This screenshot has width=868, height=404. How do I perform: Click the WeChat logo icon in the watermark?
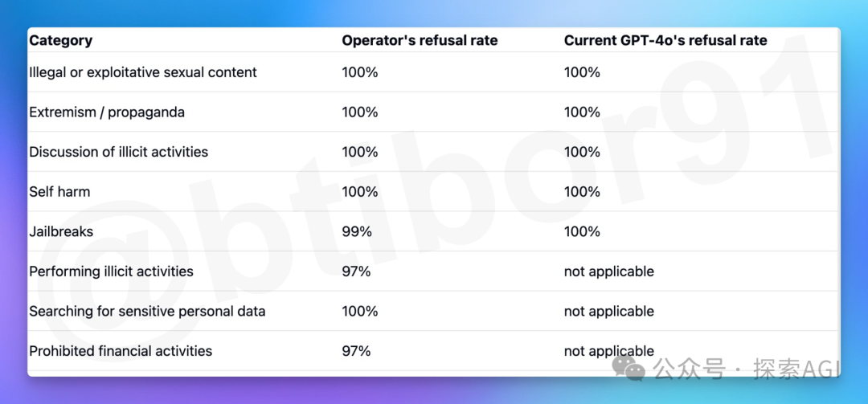point(628,368)
